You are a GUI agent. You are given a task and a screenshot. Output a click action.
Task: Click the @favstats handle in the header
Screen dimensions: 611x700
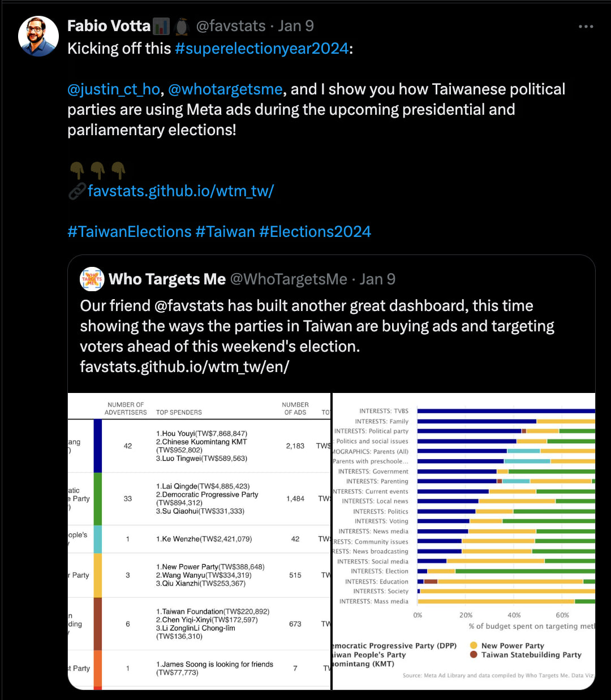(x=231, y=26)
